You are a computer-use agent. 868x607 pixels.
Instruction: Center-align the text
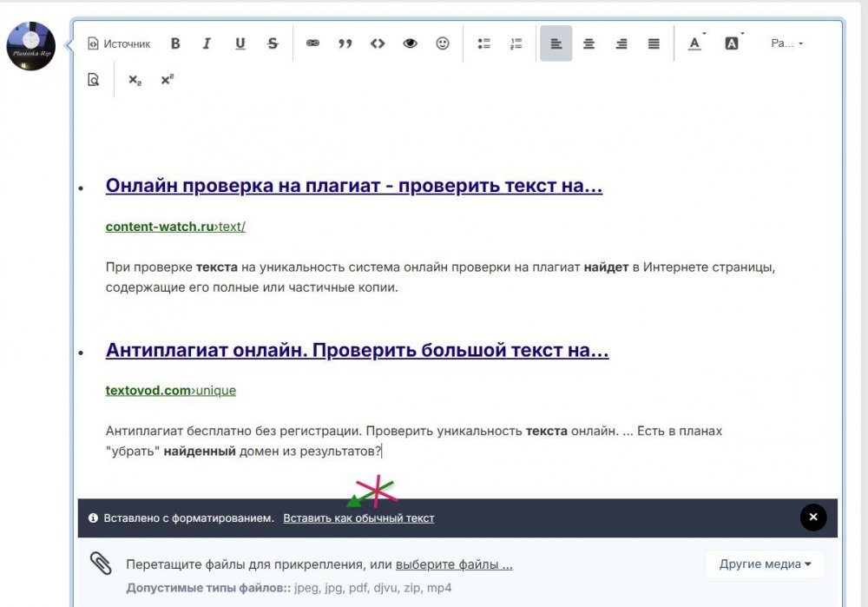point(589,43)
